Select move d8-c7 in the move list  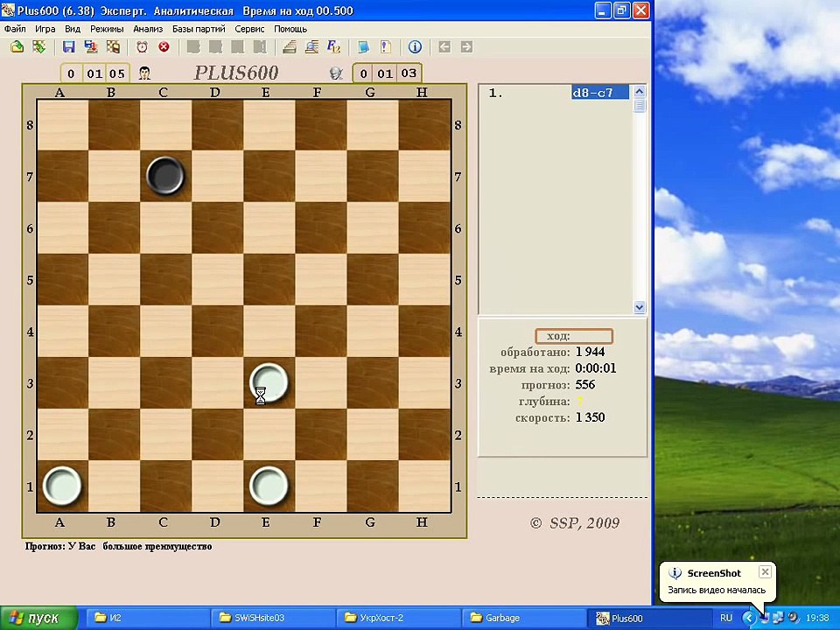pos(600,93)
